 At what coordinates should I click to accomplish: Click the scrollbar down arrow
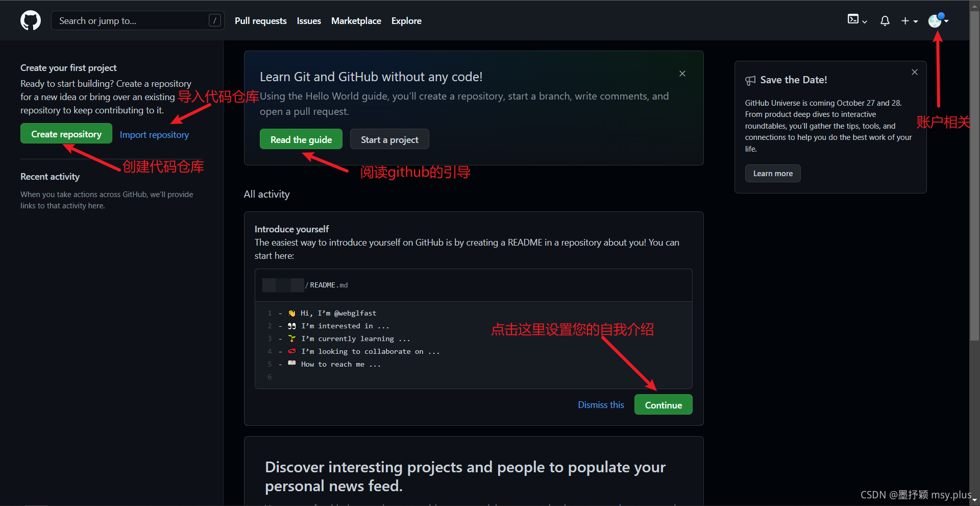pos(974,501)
